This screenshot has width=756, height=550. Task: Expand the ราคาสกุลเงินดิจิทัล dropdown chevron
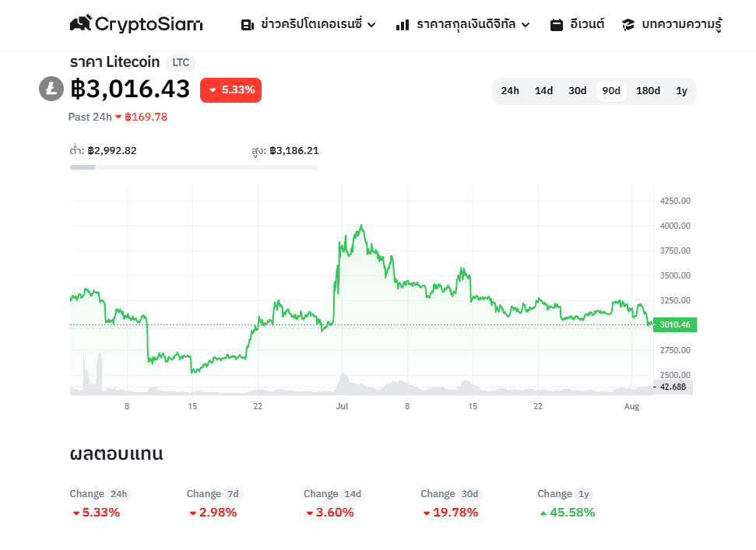point(526,25)
